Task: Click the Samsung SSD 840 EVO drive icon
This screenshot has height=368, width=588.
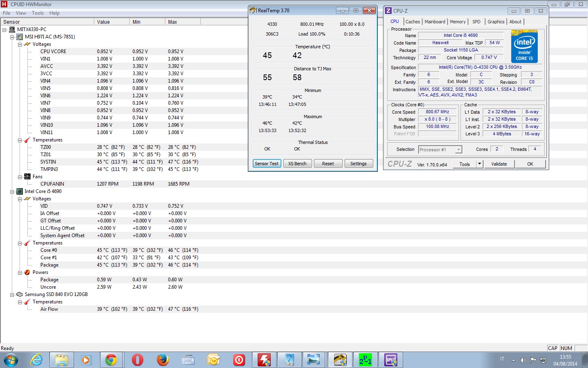Action: tap(19, 294)
